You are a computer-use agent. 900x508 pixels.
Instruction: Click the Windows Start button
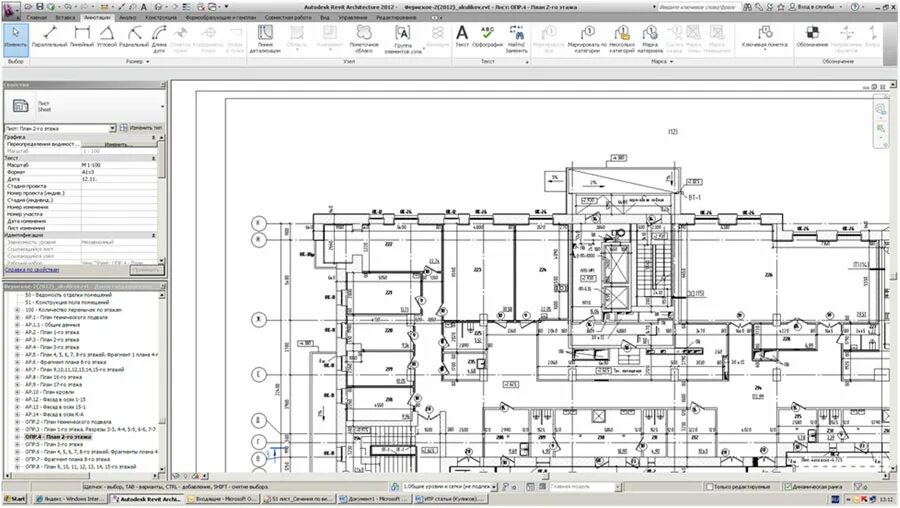14,499
